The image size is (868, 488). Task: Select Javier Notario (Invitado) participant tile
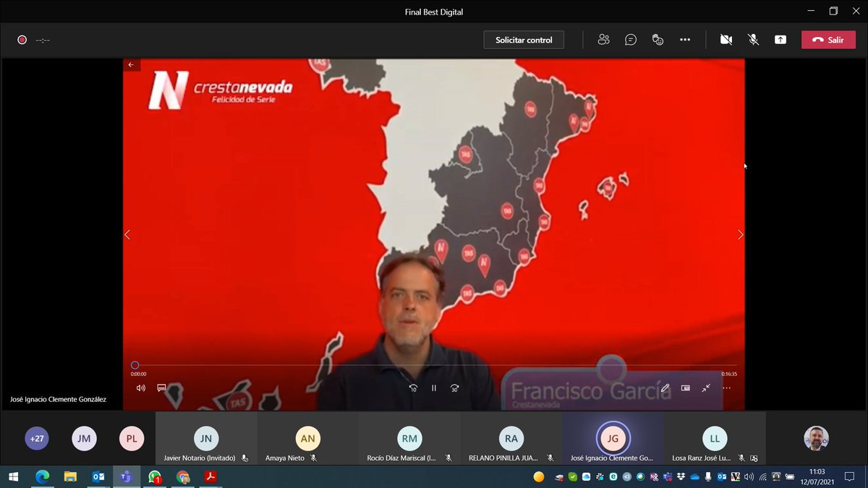[206, 438]
